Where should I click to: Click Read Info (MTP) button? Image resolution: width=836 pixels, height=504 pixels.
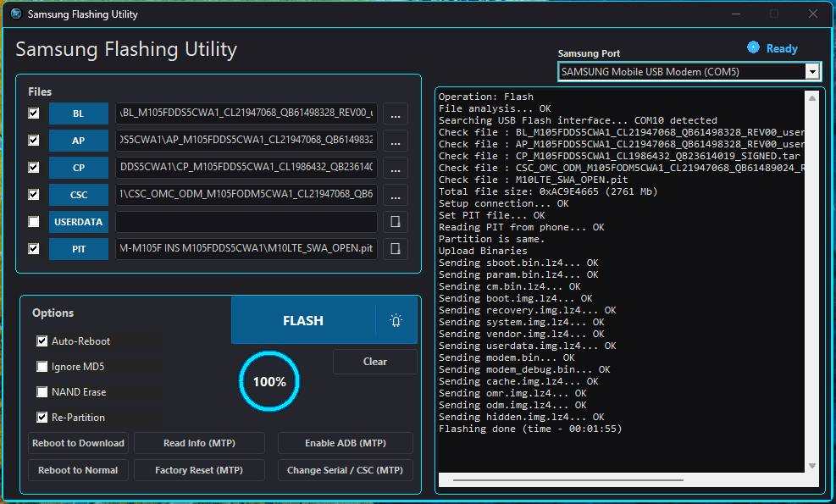199,443
